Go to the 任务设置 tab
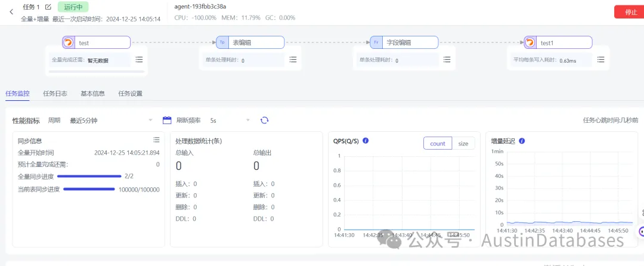The height and width of the screenshot is (266, 644). 130,94
